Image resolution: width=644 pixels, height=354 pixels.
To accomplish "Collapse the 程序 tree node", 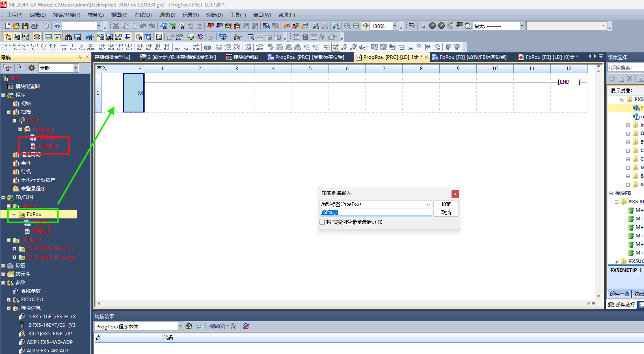I will pyautogui.click(x=3, y=95).
